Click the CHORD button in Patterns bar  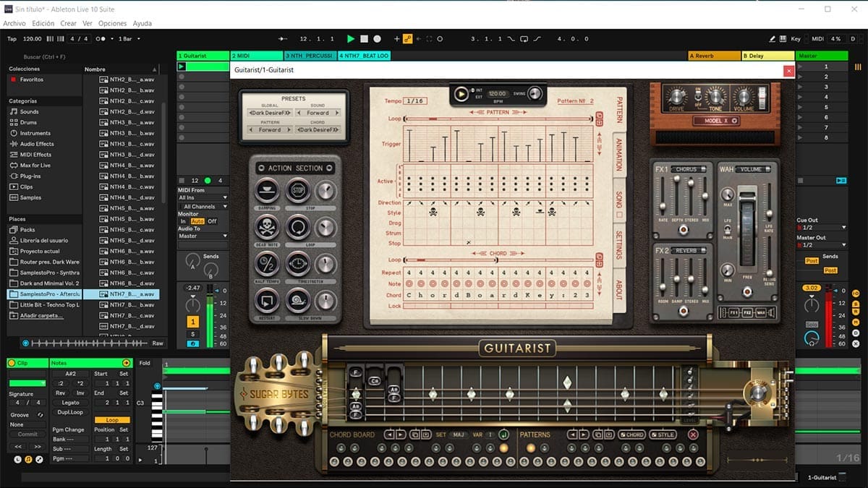(632, 435)
